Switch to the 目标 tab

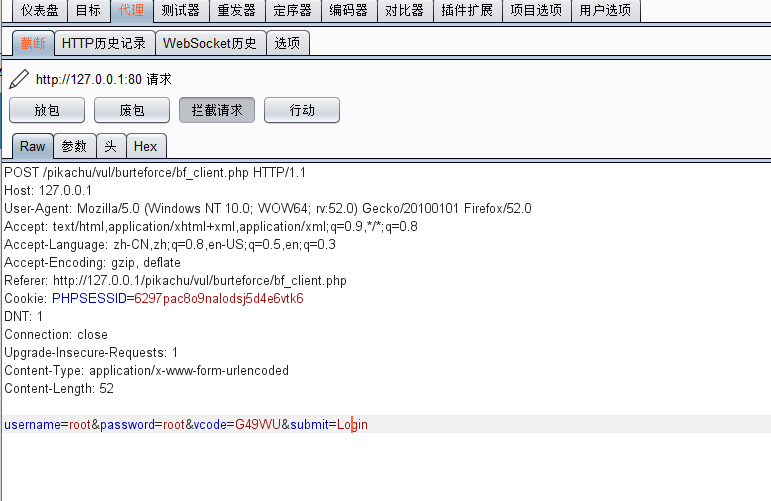89,10
